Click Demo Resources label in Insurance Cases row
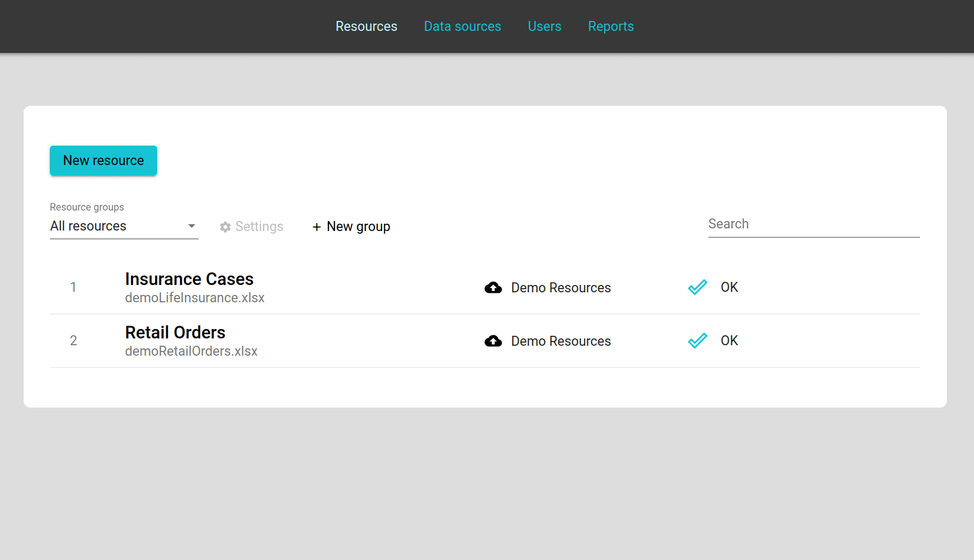Screen dimensions: 974x560 coord(561,288)
